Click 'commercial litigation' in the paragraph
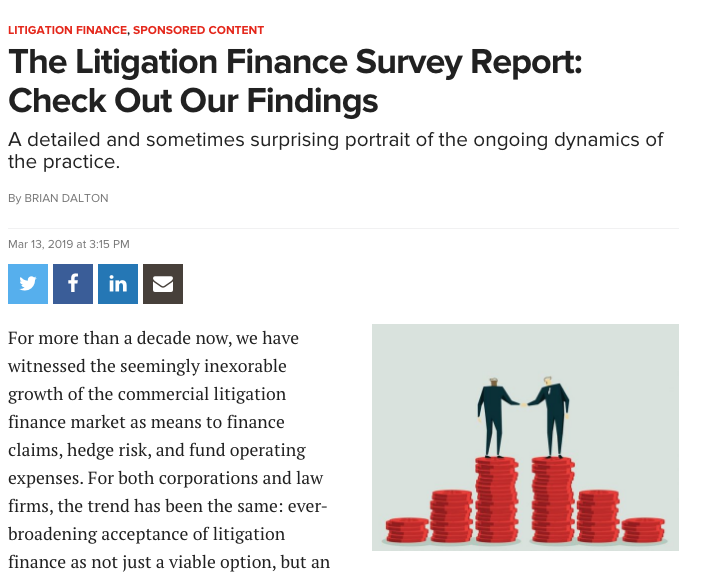This screenshot has height=575, width=721. coord(201,394)
